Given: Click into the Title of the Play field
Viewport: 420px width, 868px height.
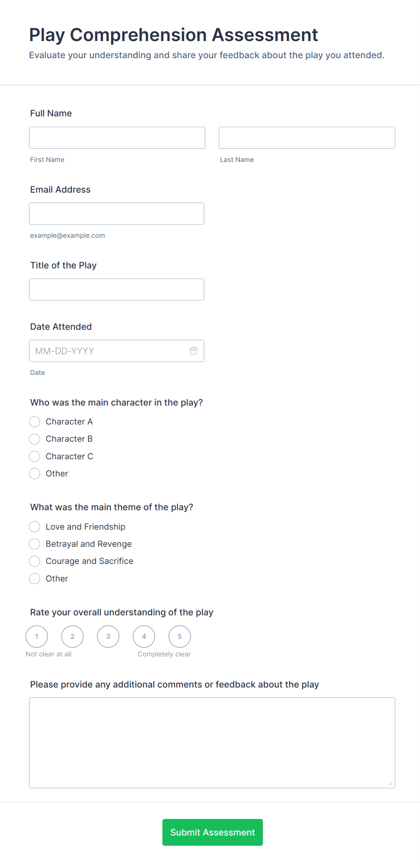Looking at the screenshot, I should (117, 289).
